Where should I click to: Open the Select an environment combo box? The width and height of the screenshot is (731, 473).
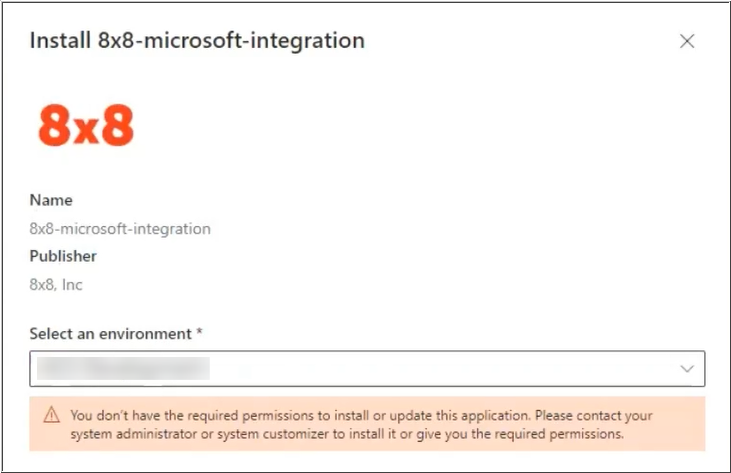pos(367,369)
